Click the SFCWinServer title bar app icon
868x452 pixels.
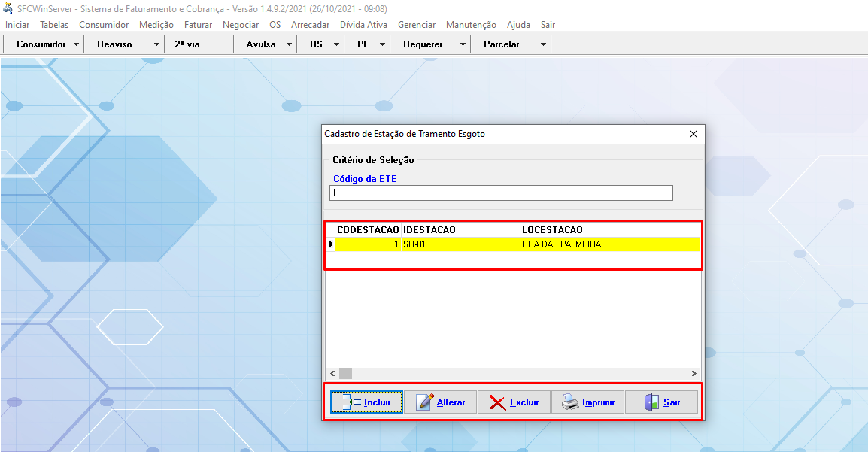point(8,9)
